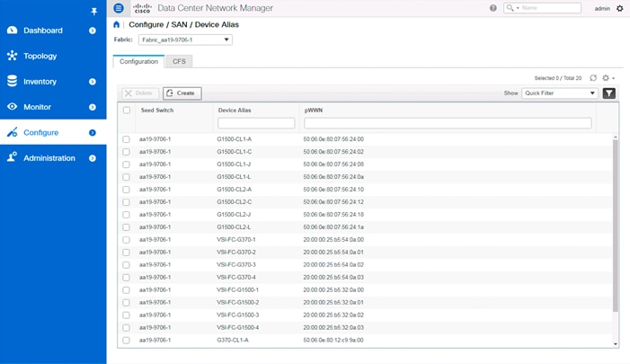Image resolution: width=630 pixels, height=364 pixels.
Task: Click the scrollbar up arrow
Action: 615,137
